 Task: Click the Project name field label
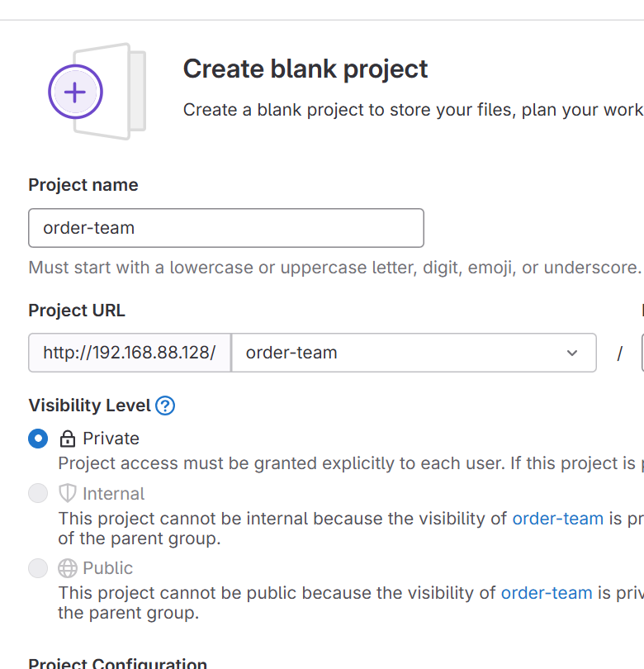pyautogui.click(x=83, y=185)
